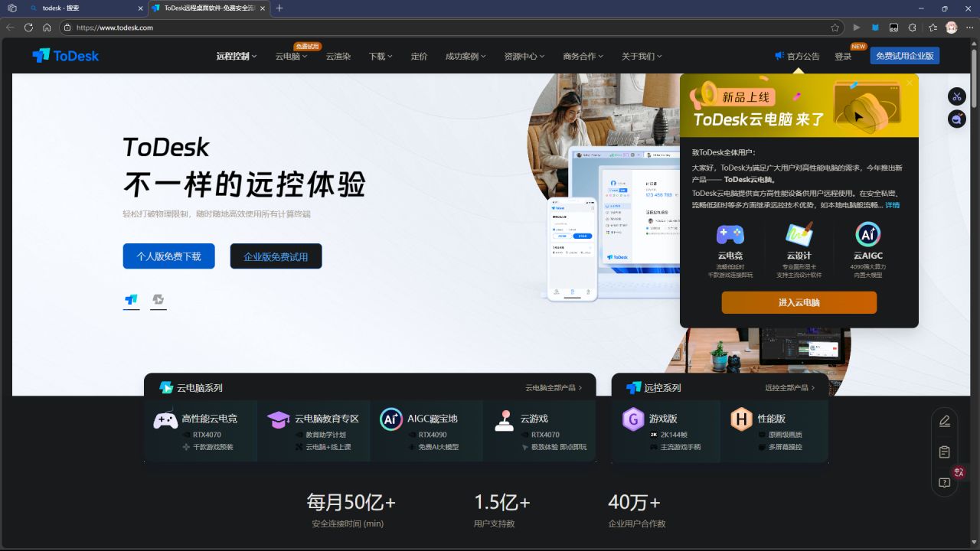Click the 1.5亿+ user statistic text

[x=502, y=502]
